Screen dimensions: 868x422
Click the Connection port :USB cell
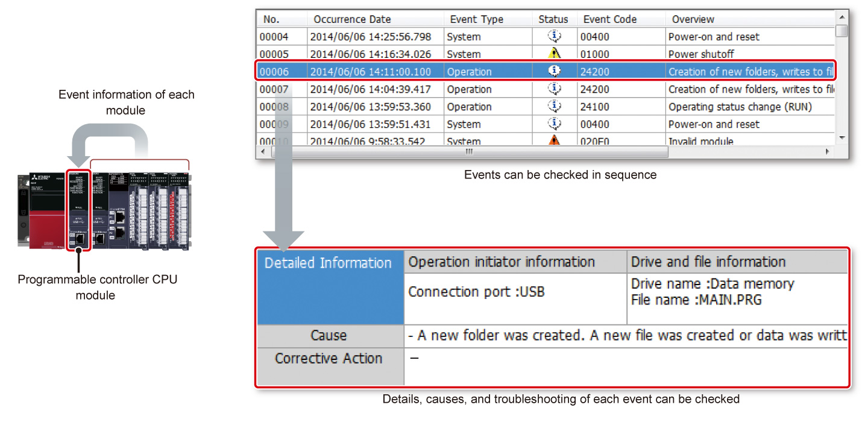pos(476,292)
